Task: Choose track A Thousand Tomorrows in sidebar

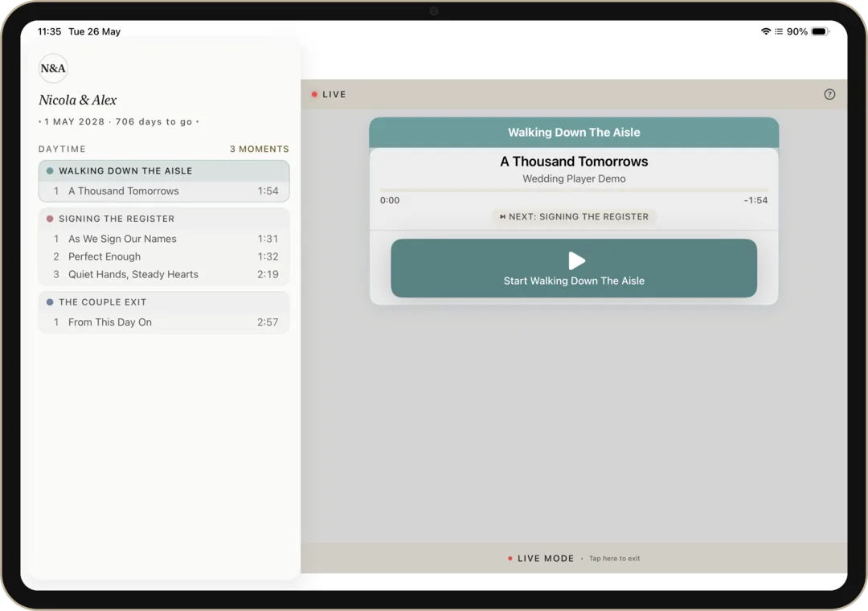Action: point(164,191)
